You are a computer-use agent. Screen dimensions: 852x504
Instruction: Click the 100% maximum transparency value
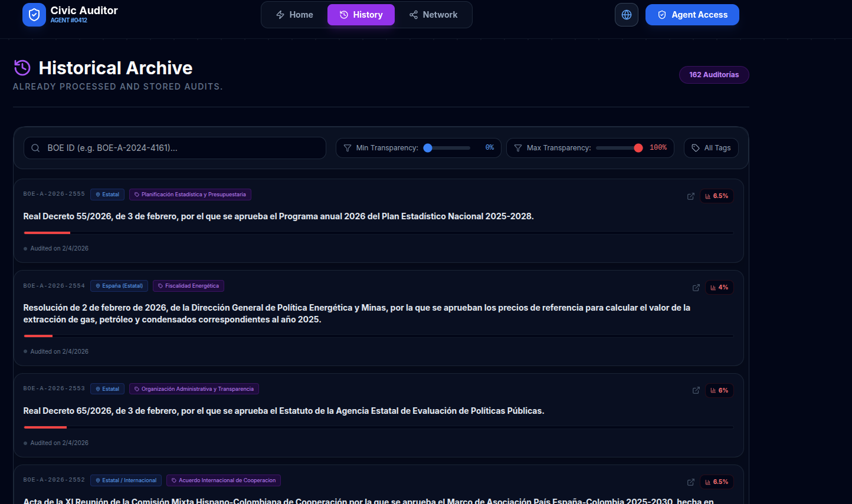click(x=658, y=148)
